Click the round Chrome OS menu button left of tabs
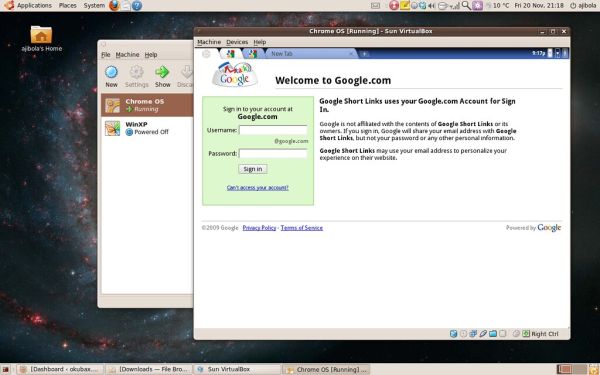600x375 pixels. click(x=206, y=54)
